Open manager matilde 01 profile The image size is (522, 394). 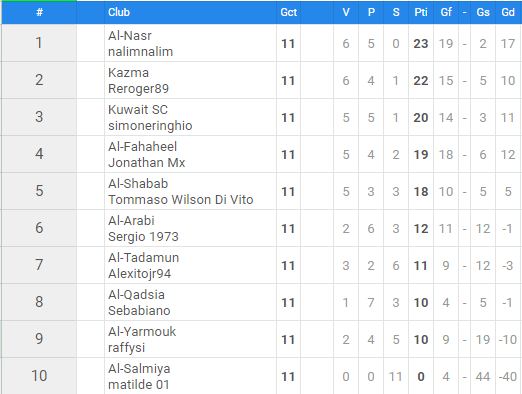pos(139,385)
